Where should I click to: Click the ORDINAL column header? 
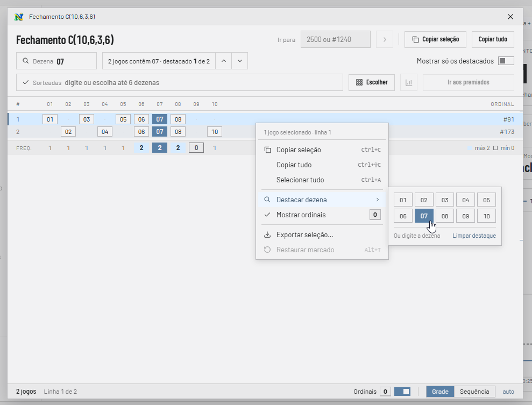pyautogui.click(x=502, y=104)
